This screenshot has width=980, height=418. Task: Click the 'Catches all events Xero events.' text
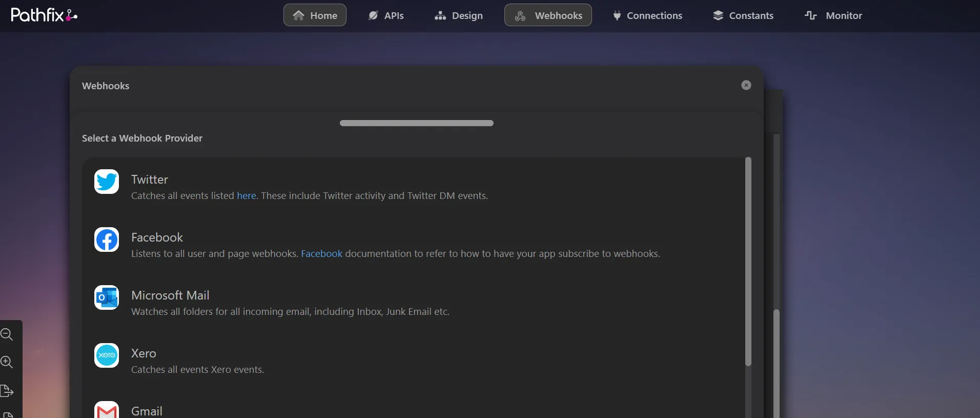tap(197, 369)
